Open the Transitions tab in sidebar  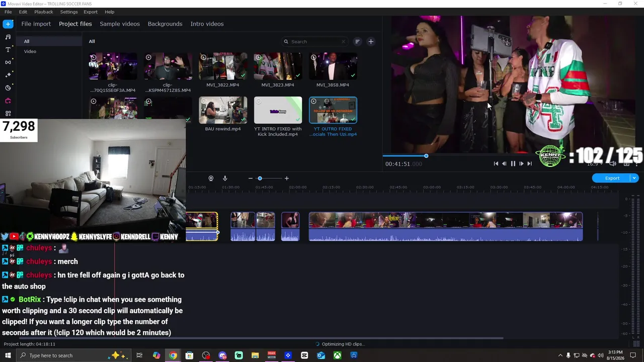pyautogui.click(x=8, y=62)
